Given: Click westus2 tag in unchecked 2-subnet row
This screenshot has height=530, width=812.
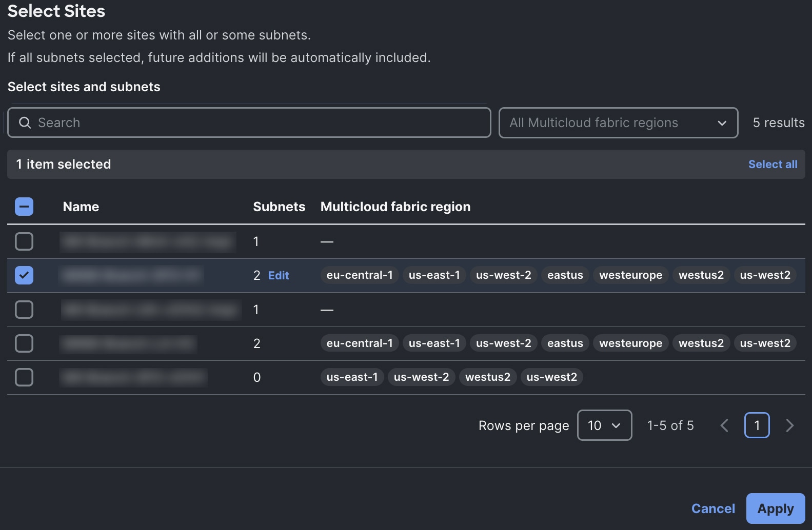Looking at the screenshot, I should coord(701,343).
